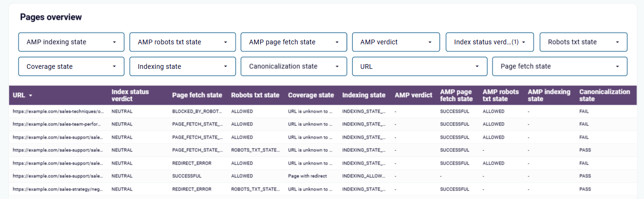Click the AMP indexing state column header
Viewport: 644px width, 199px height.
click(549, 95)
